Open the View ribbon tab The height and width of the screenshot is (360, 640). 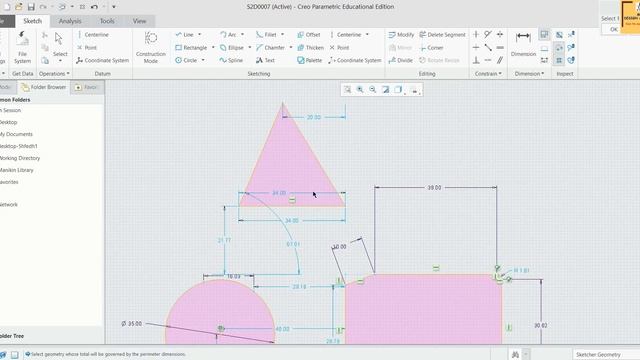coord(139,21)
